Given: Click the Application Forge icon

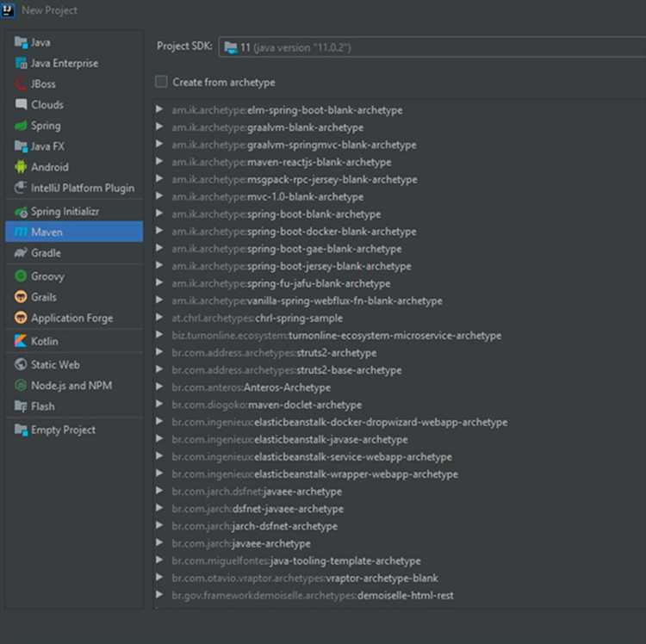Looking at the screenshot, I should 21,318.
